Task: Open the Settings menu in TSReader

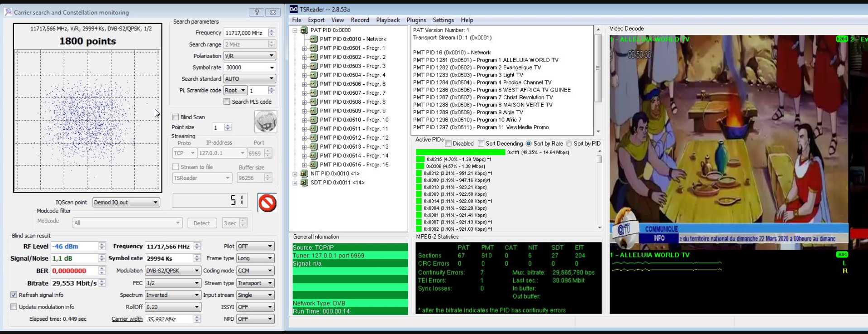Action: (x=443, y=20)
